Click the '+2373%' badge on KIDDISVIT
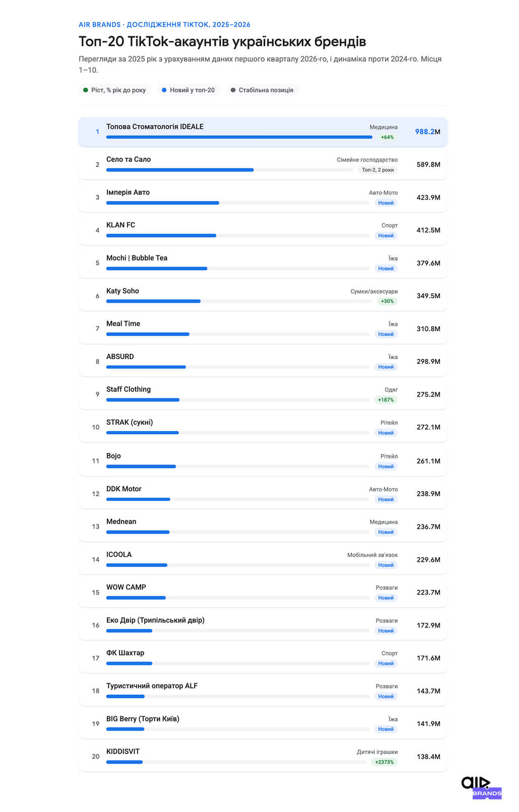The height and width of the screenshot is (812, 519). coord(384,762)
